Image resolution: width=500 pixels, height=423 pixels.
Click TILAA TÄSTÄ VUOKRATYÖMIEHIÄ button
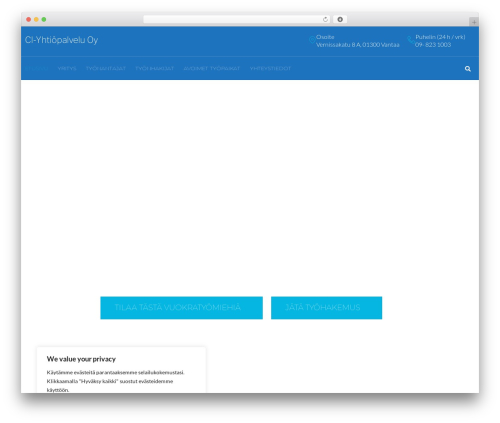(x=181, y=308)
